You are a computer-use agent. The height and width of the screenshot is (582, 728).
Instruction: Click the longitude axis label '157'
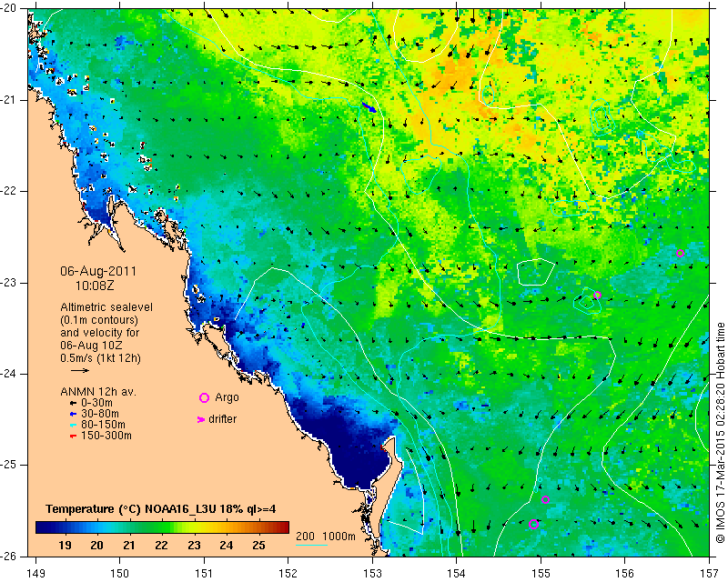click(x=710, y=574)
